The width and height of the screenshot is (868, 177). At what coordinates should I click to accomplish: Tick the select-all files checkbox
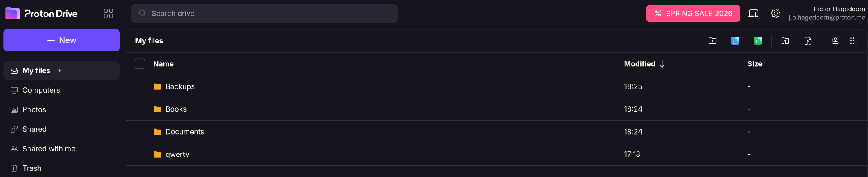coord(140,64)
